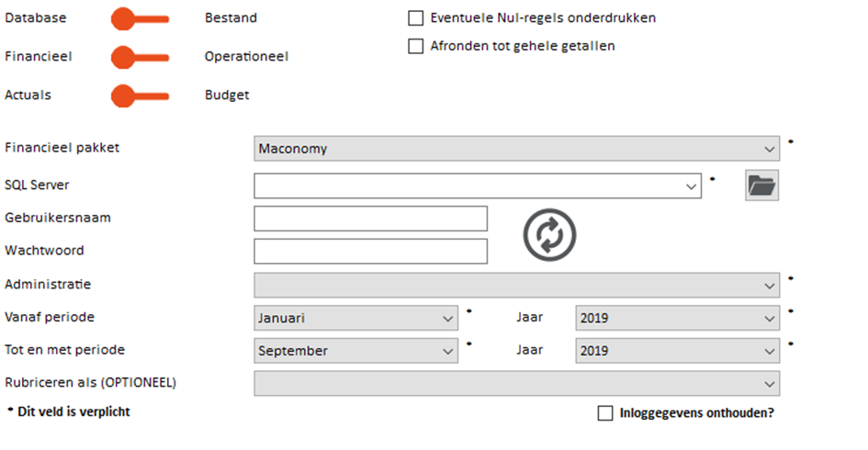Open the Administratie dropdown
This screenshot has width=868, height=450.
516,285
